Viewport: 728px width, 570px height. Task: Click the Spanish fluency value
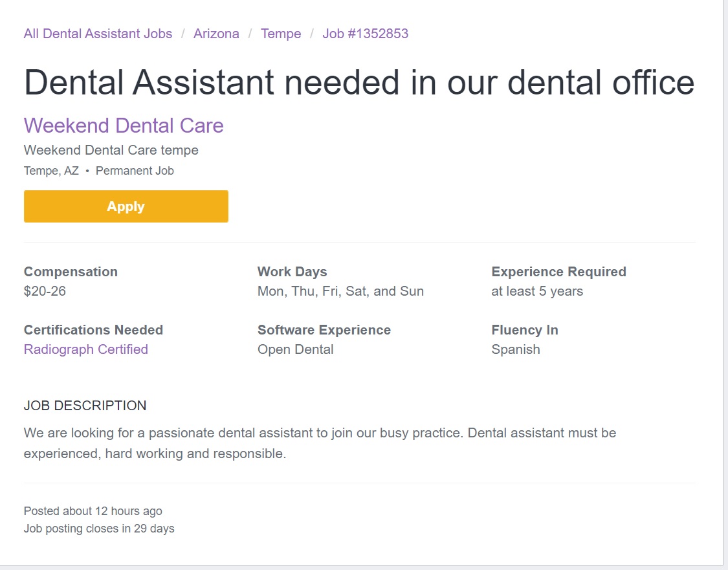coord(516,349)
